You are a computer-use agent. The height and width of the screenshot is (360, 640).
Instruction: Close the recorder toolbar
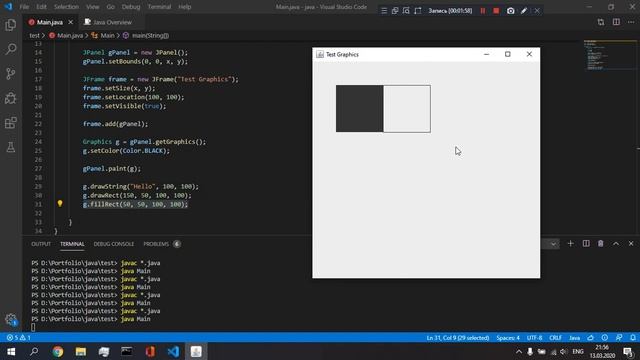point(537,11)
